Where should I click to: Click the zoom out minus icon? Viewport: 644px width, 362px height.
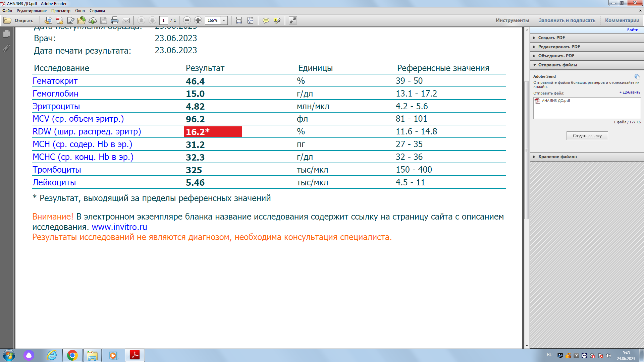point(187,20)
